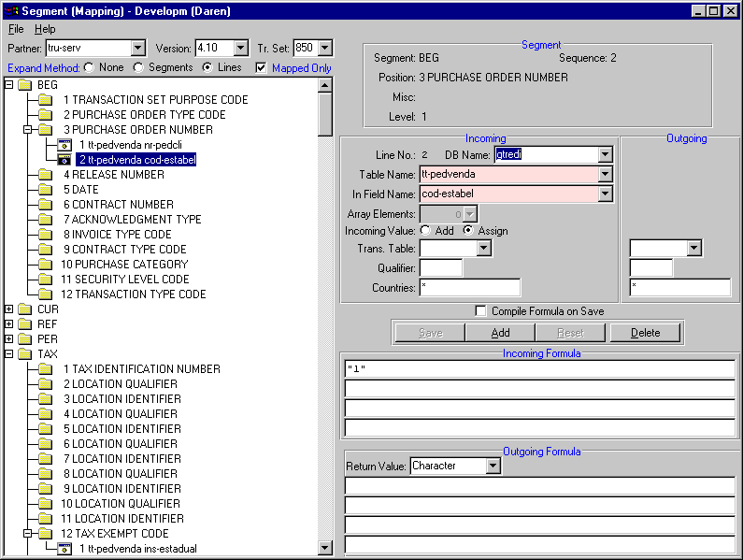This screenshot has height=560, width=743.
Task: Click the Add button
Action: tap(500, 333)
